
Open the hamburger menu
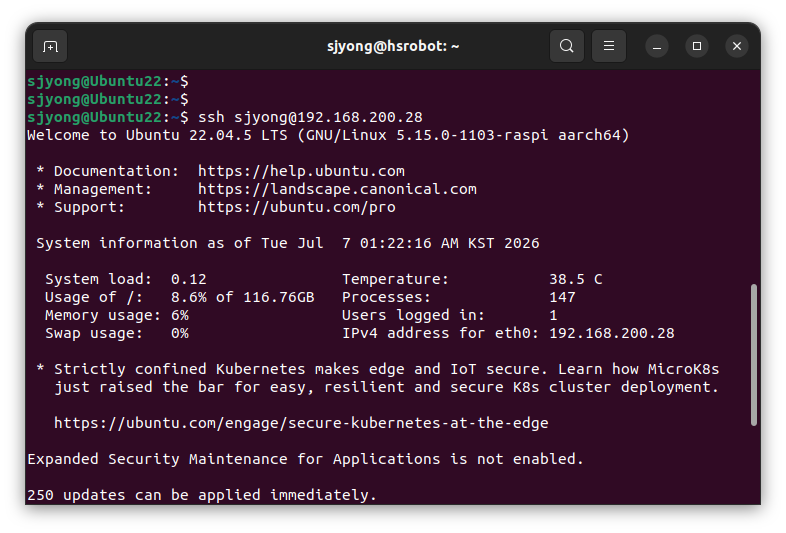[609, 46]
